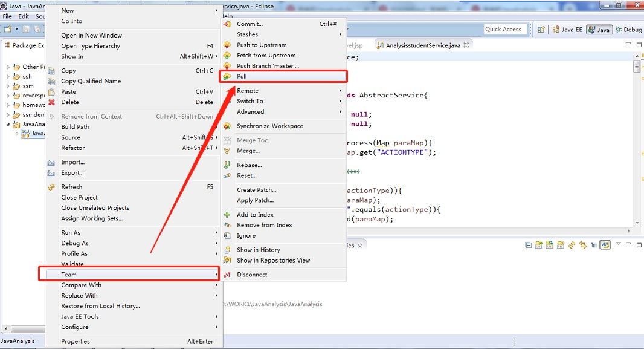Click the red Delete X icon

(x=51, y=102)
